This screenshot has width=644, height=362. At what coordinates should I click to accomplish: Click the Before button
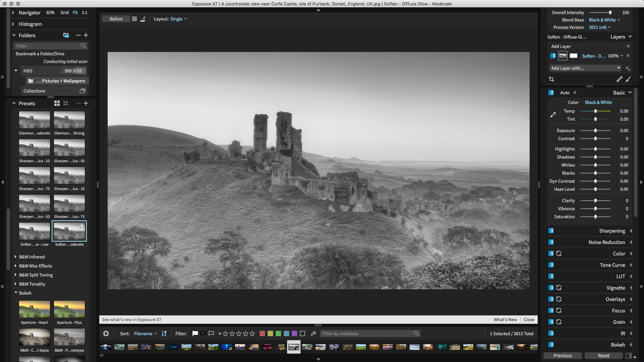pos(116,19)
